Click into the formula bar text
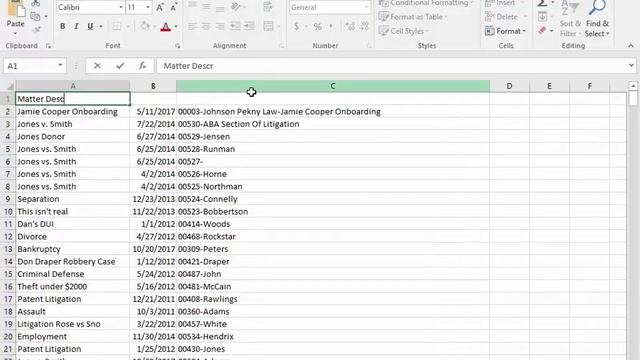 (x=392, y=66)
